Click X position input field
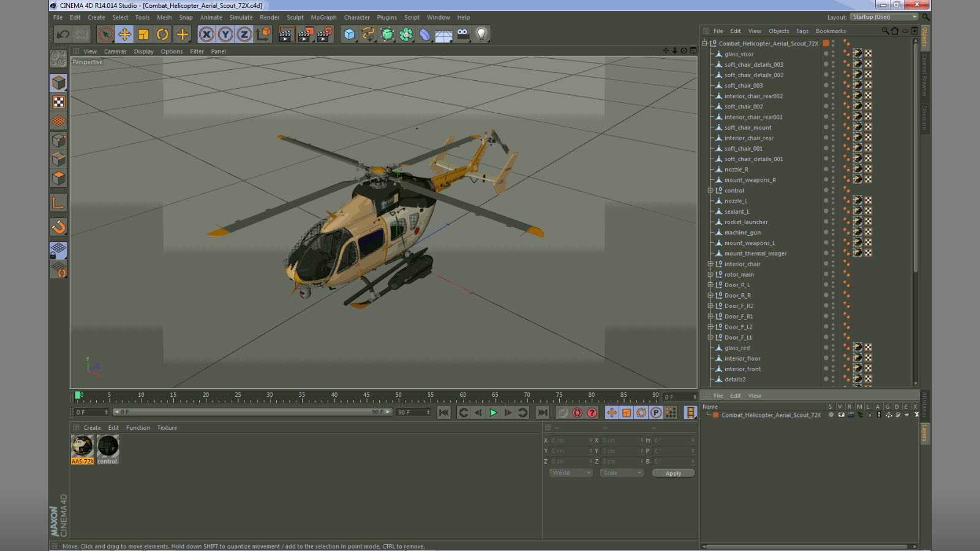Screen dimensions: 980x551 point(571,440)
